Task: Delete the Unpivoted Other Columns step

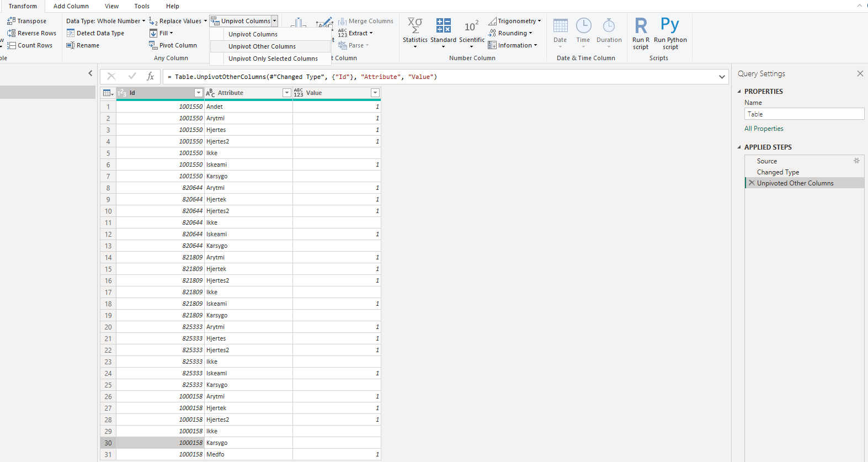Action: click(751, 183)
